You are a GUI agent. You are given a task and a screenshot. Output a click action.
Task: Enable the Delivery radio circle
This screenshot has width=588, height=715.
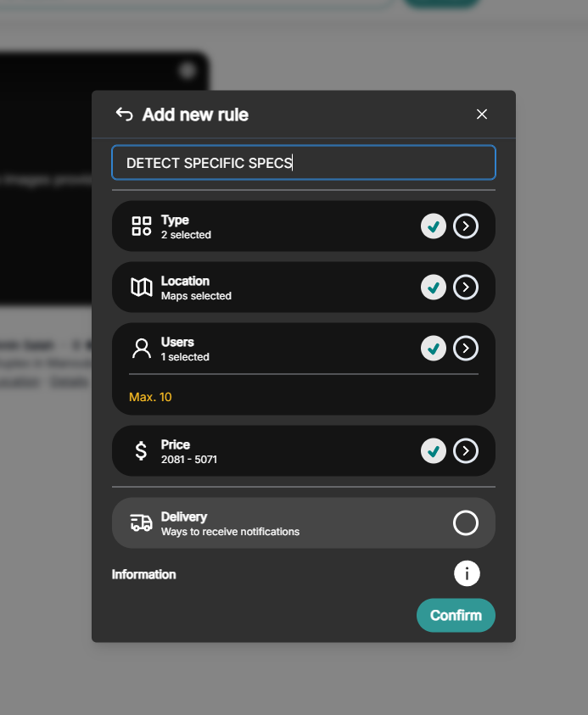466,523
